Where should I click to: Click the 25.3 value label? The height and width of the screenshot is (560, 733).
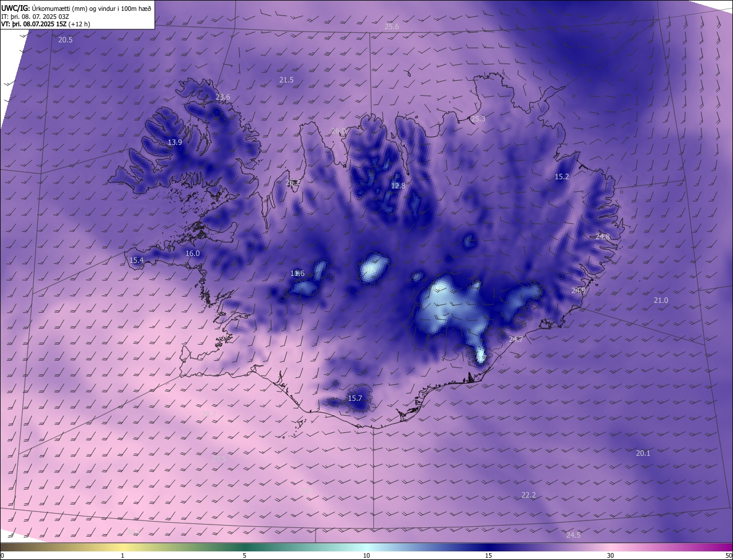[x=478, y=119]
